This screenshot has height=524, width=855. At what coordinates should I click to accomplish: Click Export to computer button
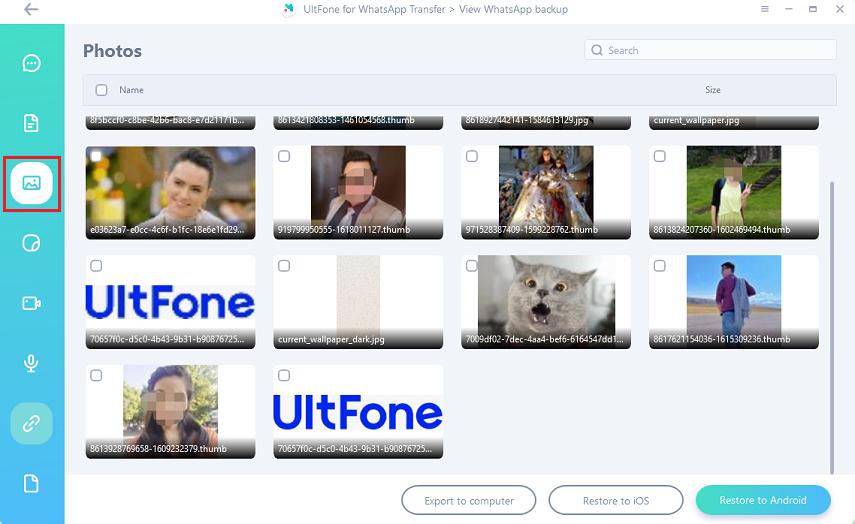pyautogui.click(x=469, y=501)
